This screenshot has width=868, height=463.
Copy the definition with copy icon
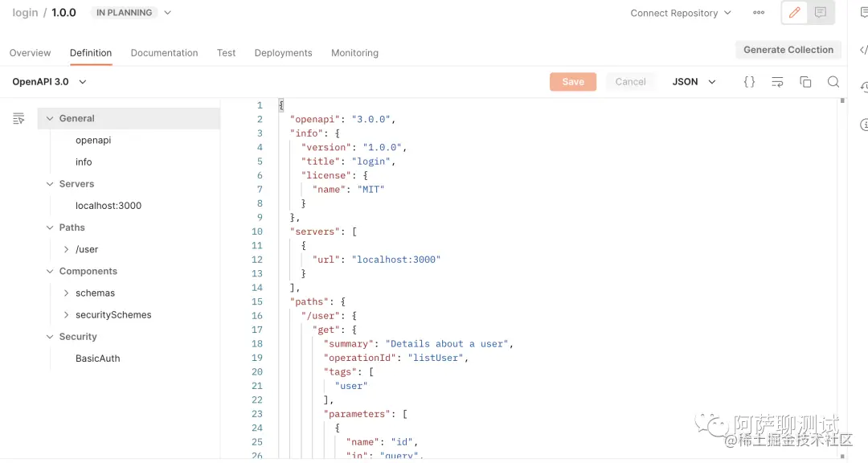805,82
